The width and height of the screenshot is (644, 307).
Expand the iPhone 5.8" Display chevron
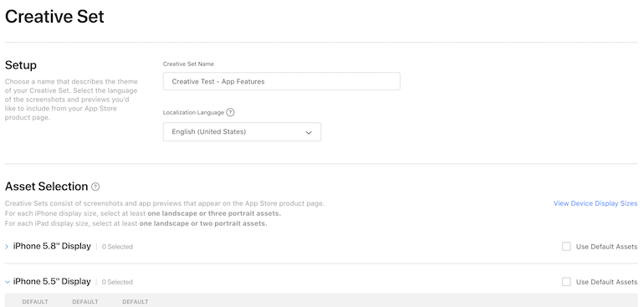coord(7,247)
